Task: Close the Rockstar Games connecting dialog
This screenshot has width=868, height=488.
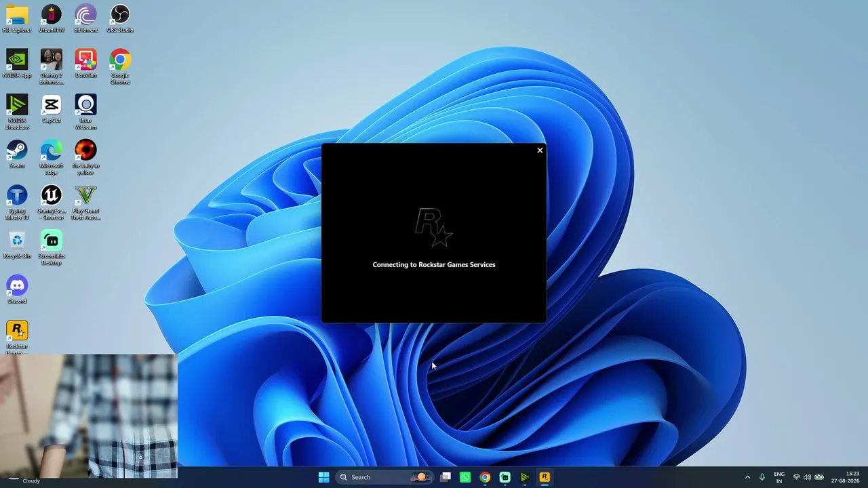Action: [540, 150]
